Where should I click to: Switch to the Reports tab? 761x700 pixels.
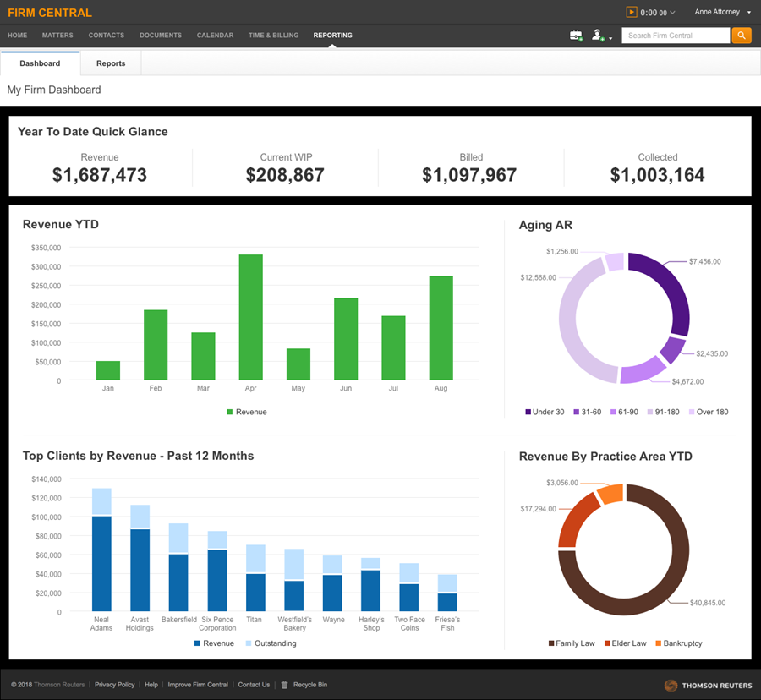[111, 63]
